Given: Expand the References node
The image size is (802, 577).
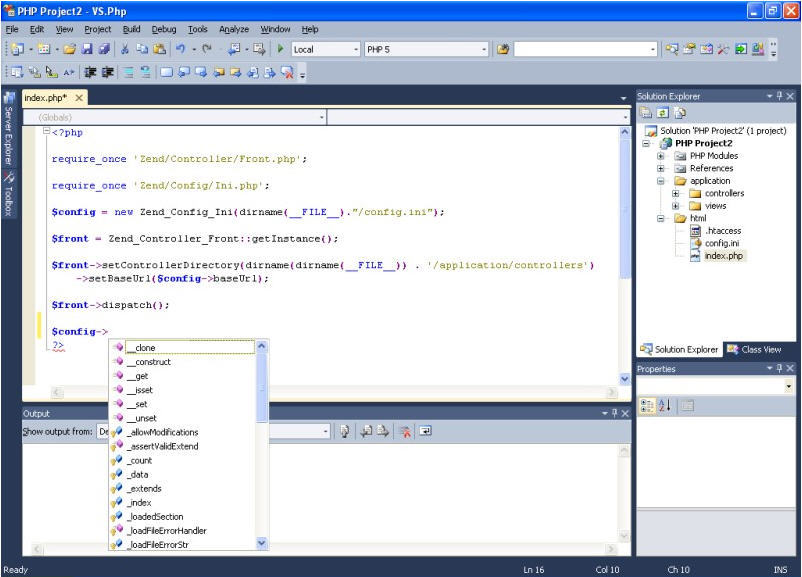Looking at the screenshot, I should [661, 168].
